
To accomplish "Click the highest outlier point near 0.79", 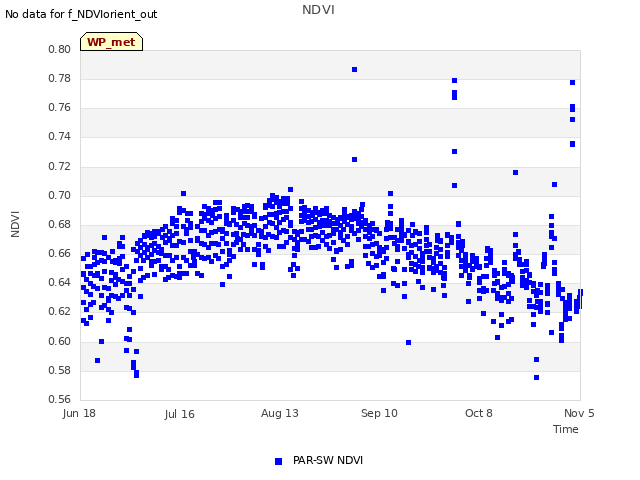I will point(354,70).
